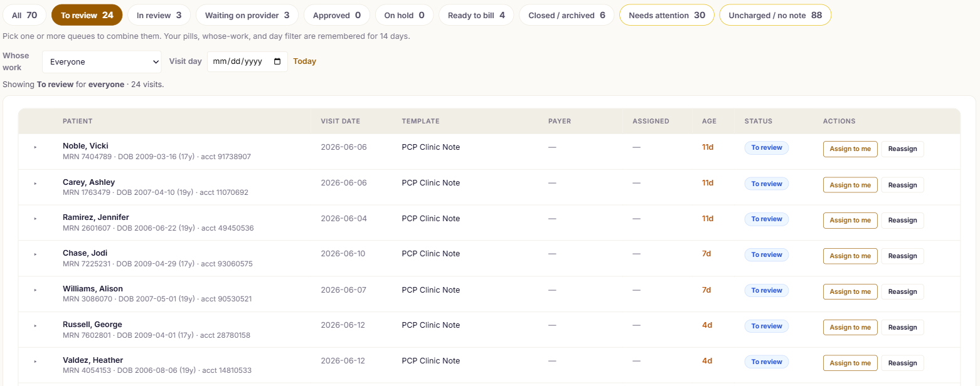980x386 pixels.
Task: Assign Chase, Jodi visit to me
Action: (x=850, y=256)
